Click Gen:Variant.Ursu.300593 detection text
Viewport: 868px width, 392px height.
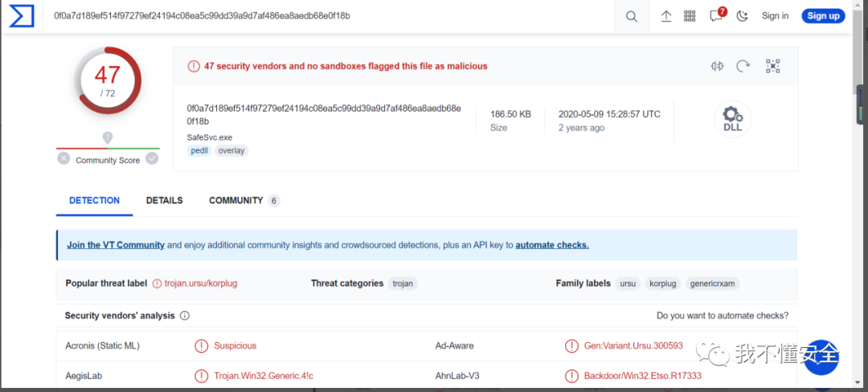633,345
